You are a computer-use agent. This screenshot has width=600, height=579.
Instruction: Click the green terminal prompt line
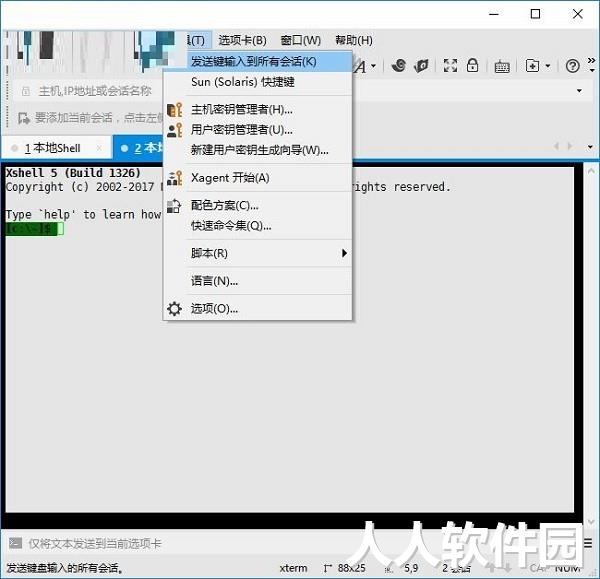click(x=34, y=229)
